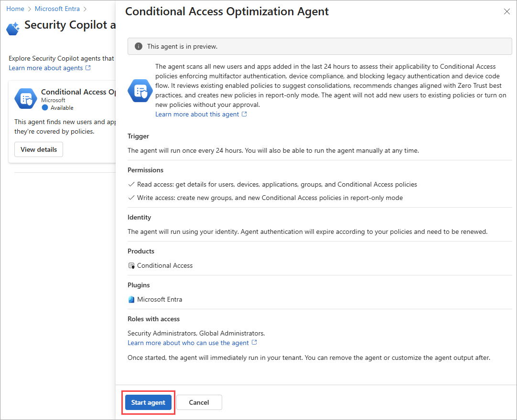Click external link icon after 'Learn more about this agent'
This screenshot has width=517, height=420.
pos(244,114)
